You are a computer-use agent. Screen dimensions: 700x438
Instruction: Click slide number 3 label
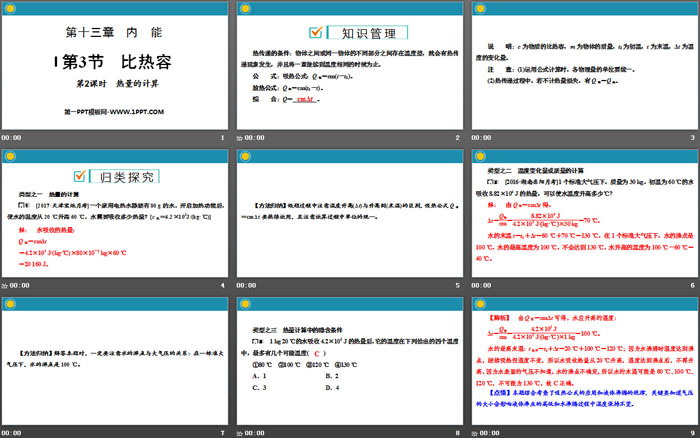click(x=692, y=138)
